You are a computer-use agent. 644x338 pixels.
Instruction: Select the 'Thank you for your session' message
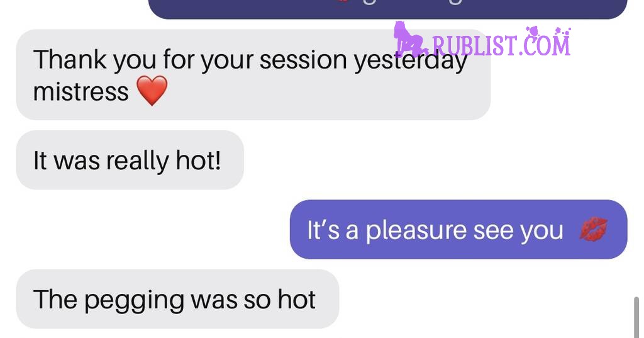click(253, 74)
